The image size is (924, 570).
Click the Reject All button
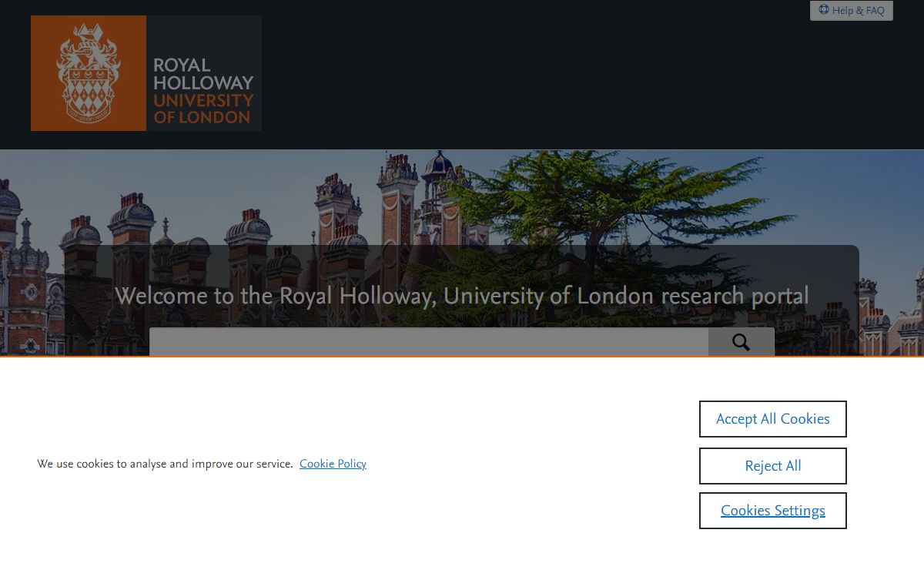(773, 466)
